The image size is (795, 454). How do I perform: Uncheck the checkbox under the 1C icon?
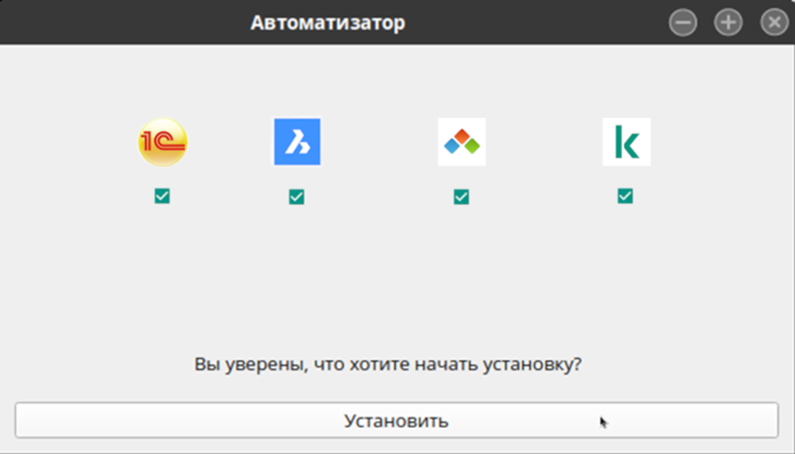(x=162, y=196)
